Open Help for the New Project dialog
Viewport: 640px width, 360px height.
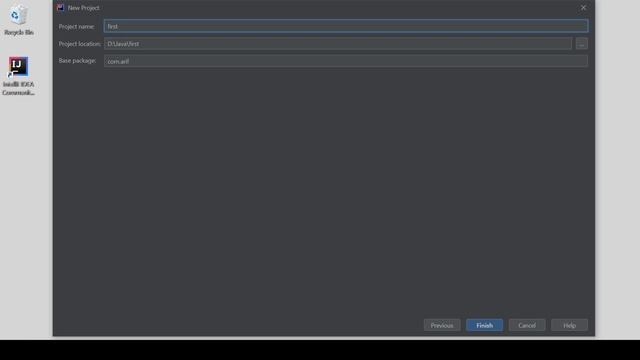pyautogui.click(x=569, y=325)
